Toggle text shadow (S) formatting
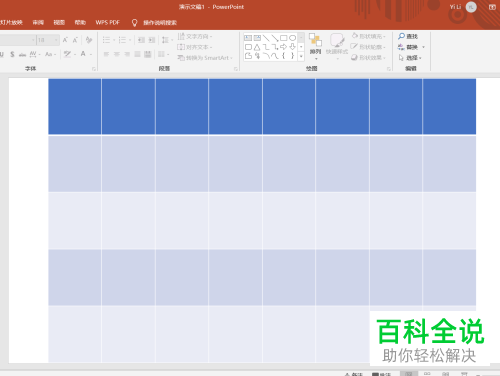Screen dimensions: 500x376 (x=12, y=54)
